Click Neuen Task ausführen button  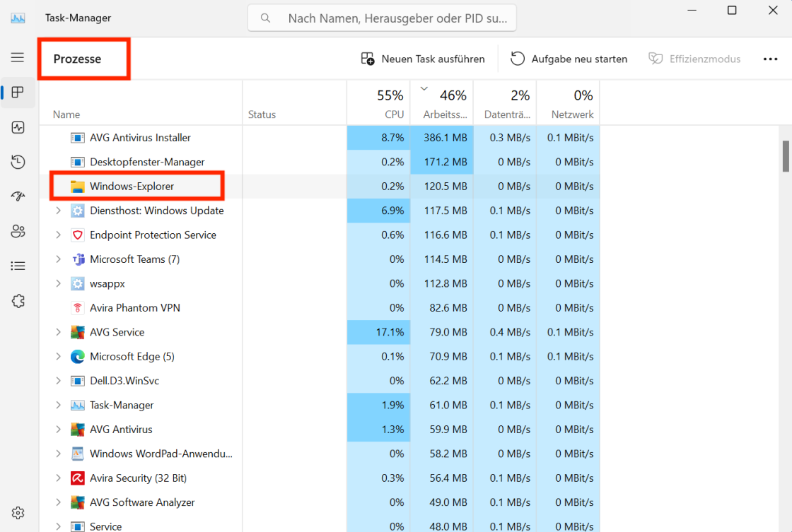(423, 59)
